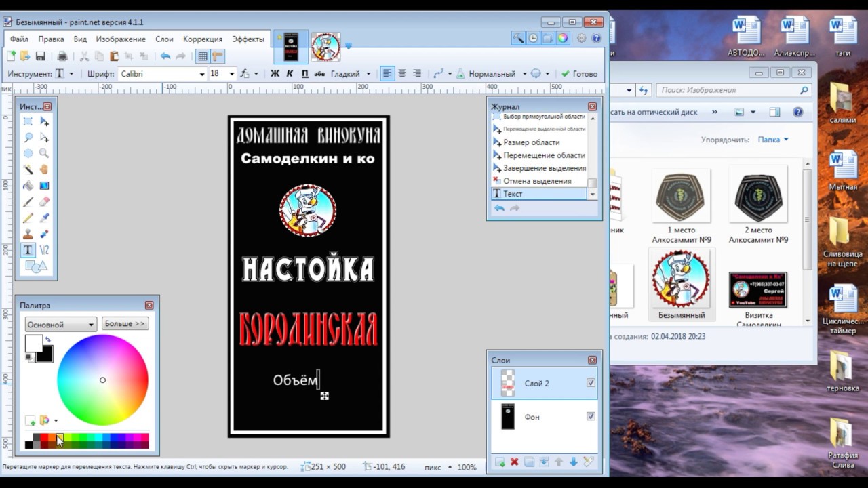
Task: Select the Rectangle Select tool
Action: point(28,121)
